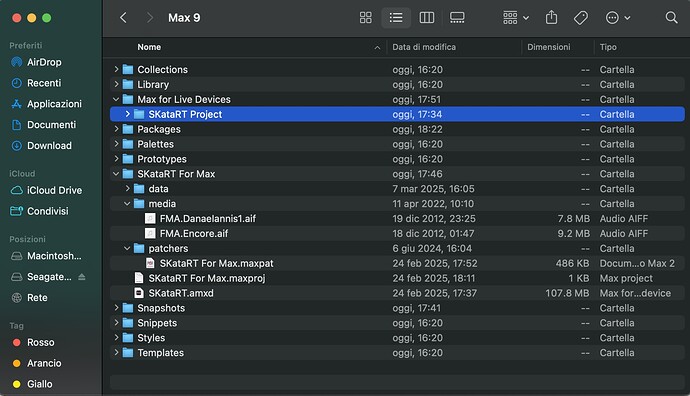Viewport: 690px width, 396px height.
Task: Go back with the left chevron
Action: (123, 18)
